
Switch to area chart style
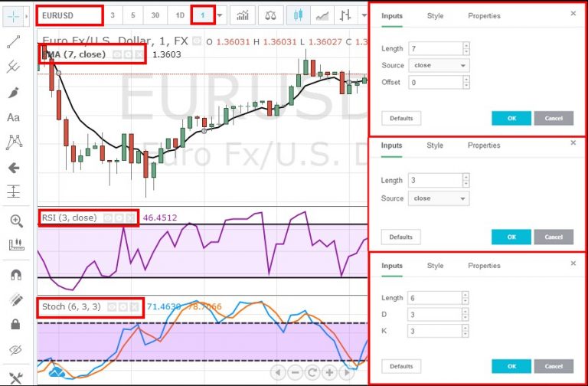tap(322, 15)
